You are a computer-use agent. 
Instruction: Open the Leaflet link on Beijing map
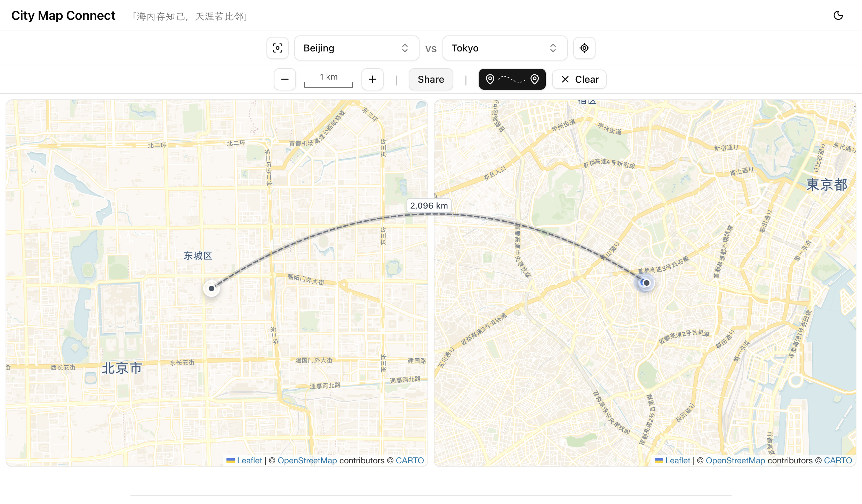pos(249,461)
